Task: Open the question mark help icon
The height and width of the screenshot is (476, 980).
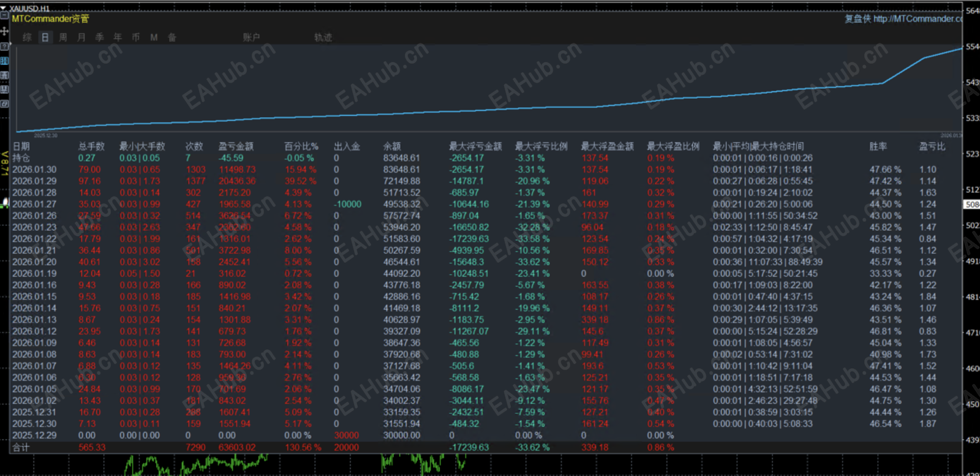Action: tap(4, 46)
